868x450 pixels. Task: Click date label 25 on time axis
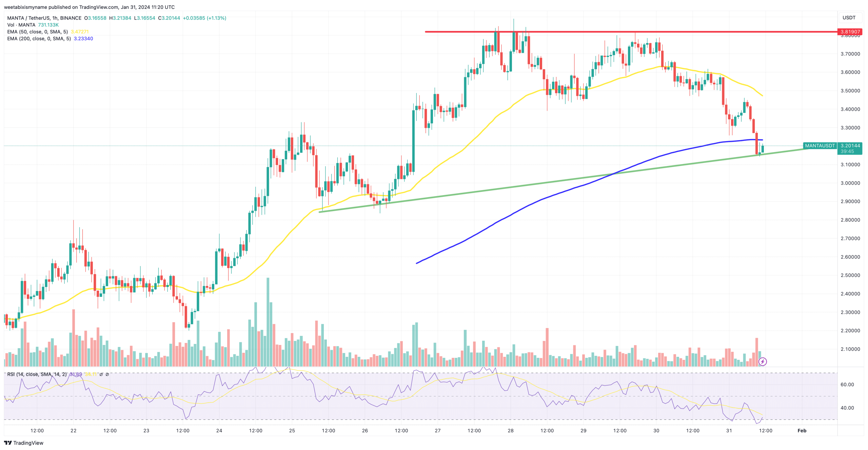[x=292, y=430]
